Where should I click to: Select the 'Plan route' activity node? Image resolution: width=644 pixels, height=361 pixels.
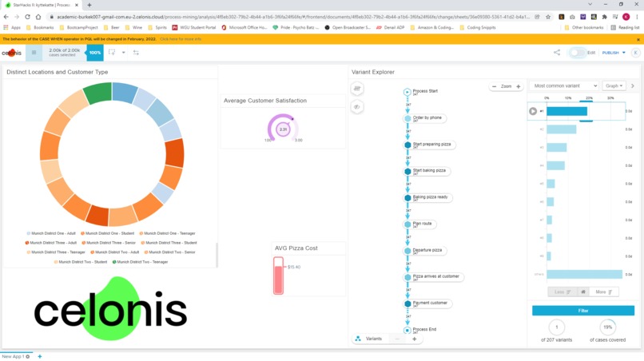419,224
